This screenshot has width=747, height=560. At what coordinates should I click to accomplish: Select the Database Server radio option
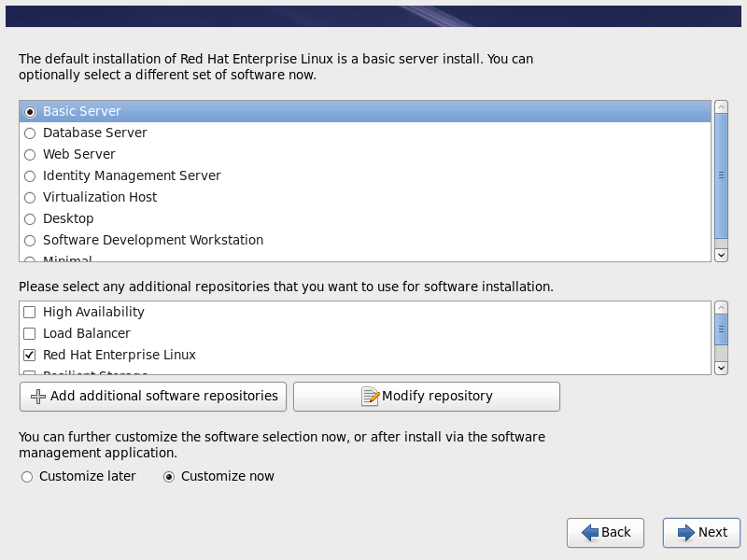click(x=30, y=133)
